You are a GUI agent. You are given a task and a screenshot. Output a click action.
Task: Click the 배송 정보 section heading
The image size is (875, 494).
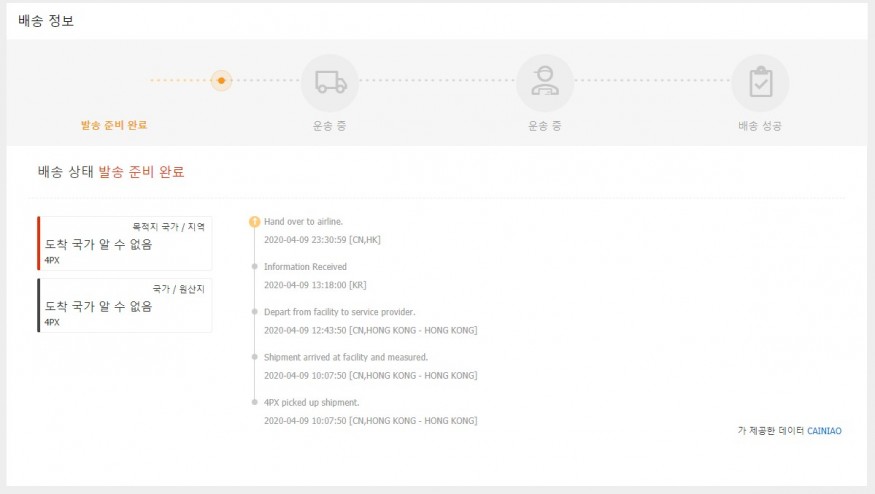[x=46, y=21]
